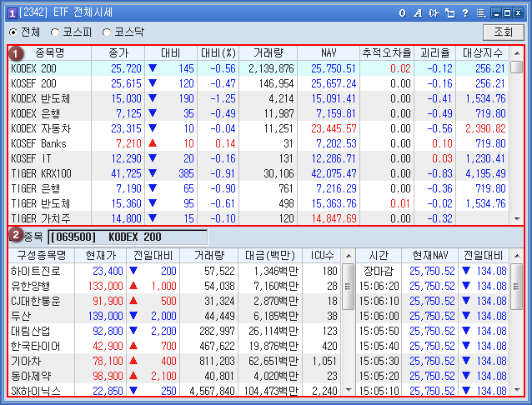Click the 거래량 column header in upper table
This screenshot has width=532, height=405.
point(267,52)
